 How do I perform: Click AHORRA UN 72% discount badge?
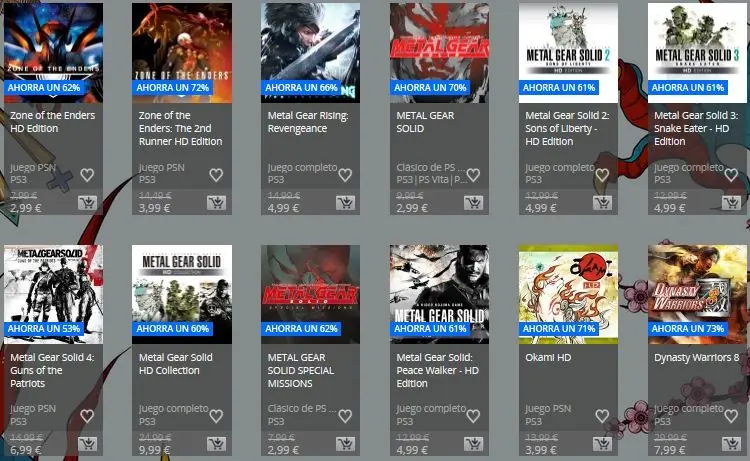[x=173, y=88]
